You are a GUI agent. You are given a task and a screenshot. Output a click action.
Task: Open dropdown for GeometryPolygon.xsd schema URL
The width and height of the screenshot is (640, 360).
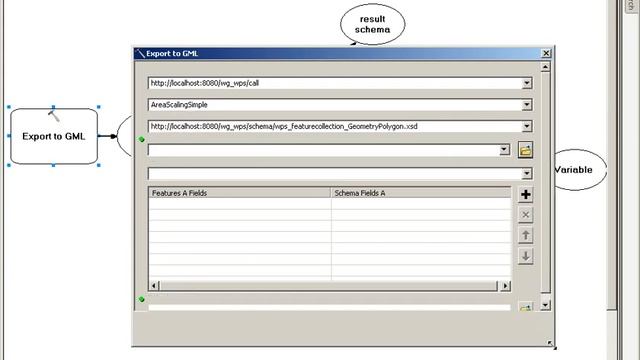point(527,126)
